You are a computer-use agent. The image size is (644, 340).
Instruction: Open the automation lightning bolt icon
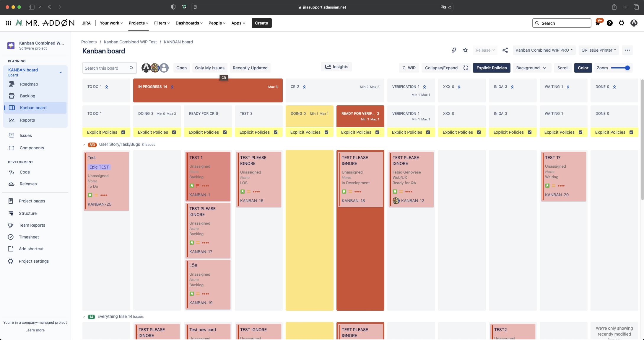454,50
